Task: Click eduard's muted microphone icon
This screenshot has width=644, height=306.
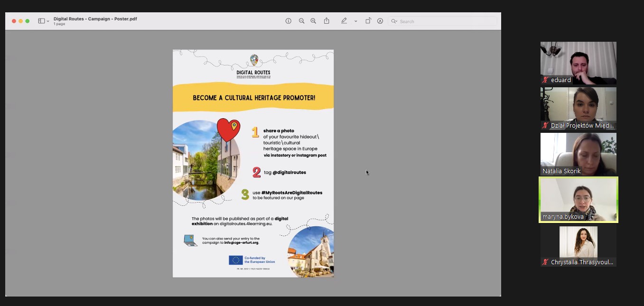Action: tap(546, 80)
